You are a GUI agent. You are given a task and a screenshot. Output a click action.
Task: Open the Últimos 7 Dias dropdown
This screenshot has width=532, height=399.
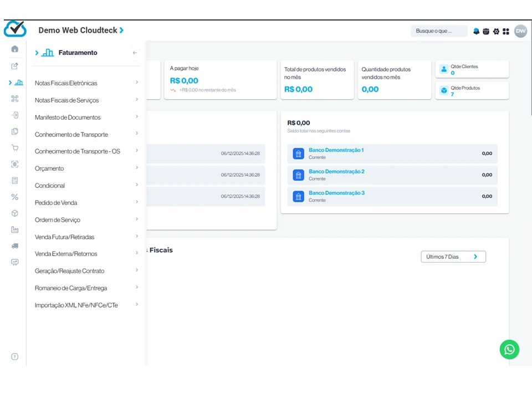click(x=453, y=257)
